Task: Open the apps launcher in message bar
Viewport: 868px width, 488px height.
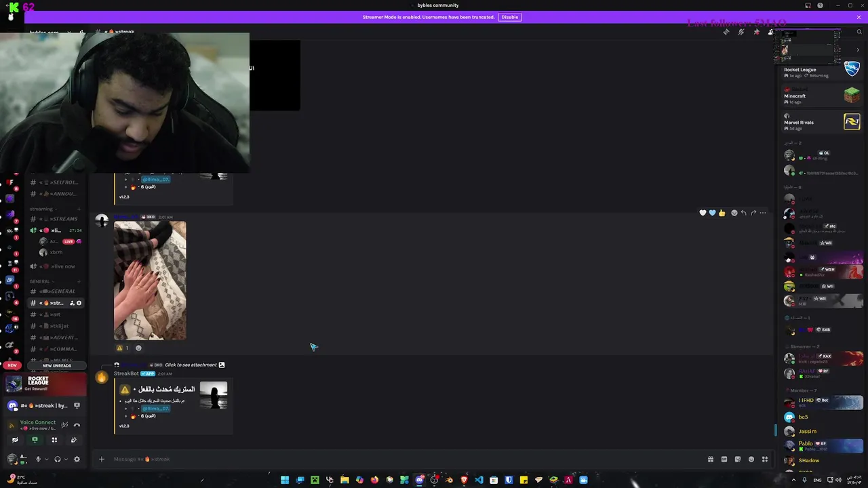Action: [x=765, y=459]
